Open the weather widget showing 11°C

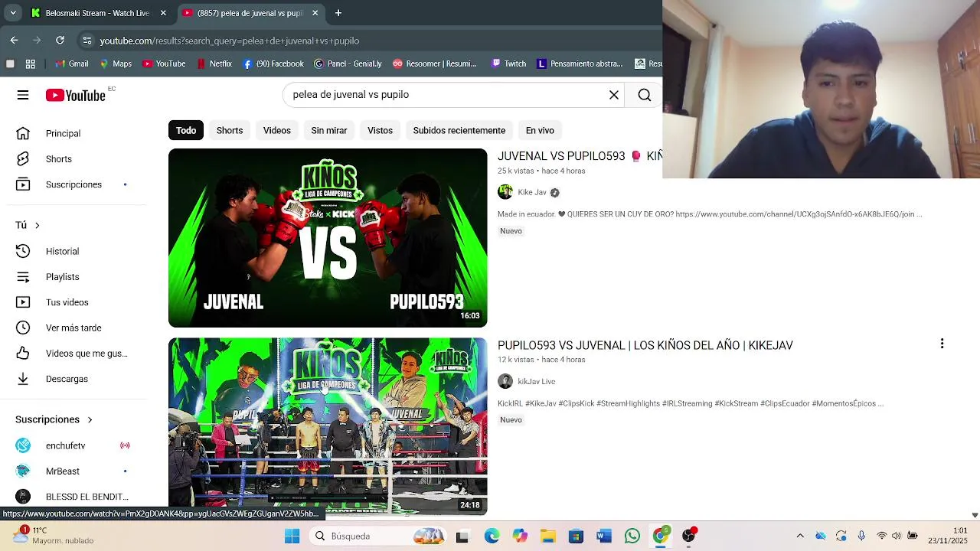click(x=55, y=535)
